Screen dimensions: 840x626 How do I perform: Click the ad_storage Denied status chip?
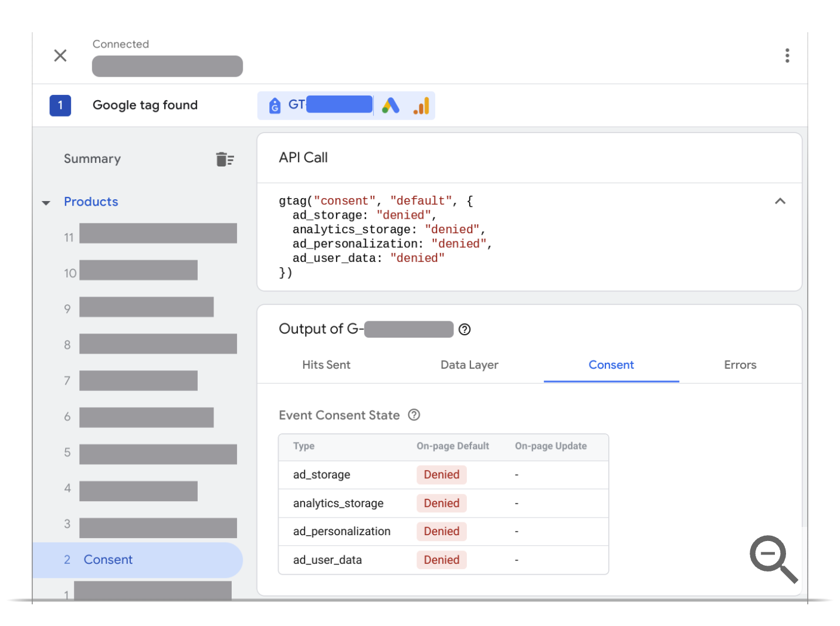[441, 475]
